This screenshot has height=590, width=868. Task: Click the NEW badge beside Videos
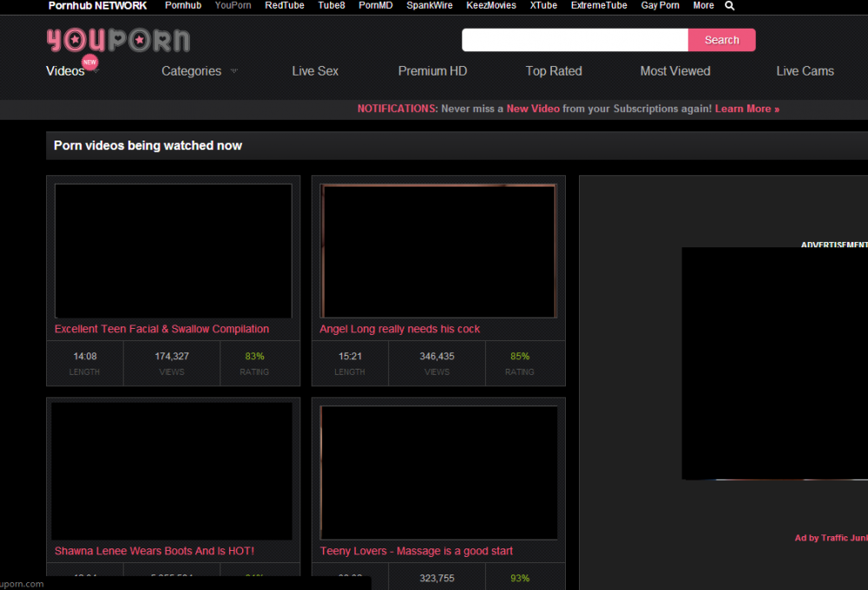tap(89, 62)
